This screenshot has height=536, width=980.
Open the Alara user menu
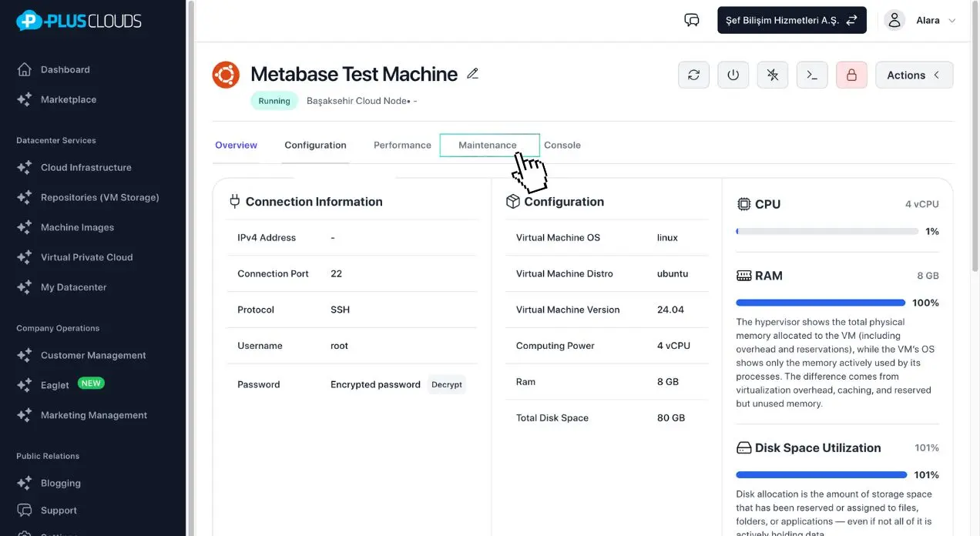coord(920,21)
